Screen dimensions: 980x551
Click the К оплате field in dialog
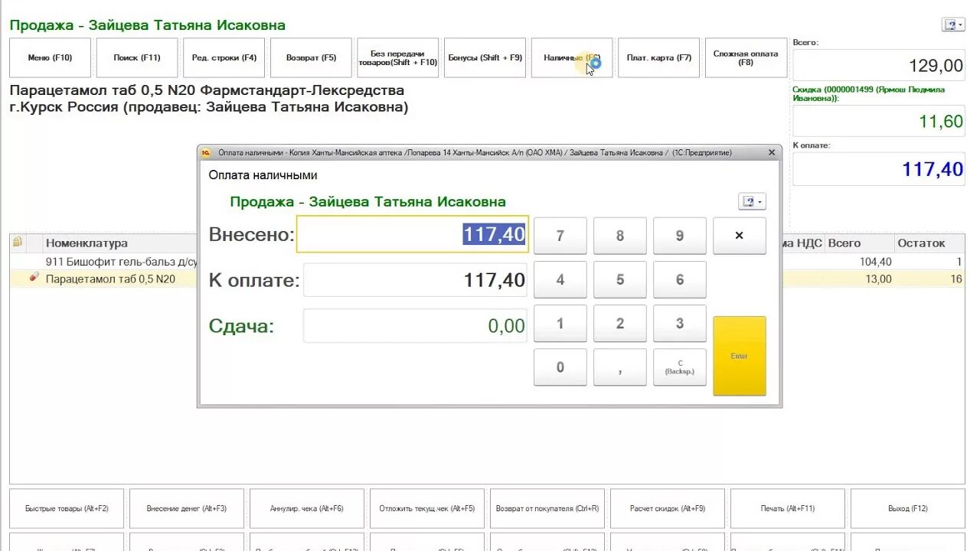(x=416, y=280)
